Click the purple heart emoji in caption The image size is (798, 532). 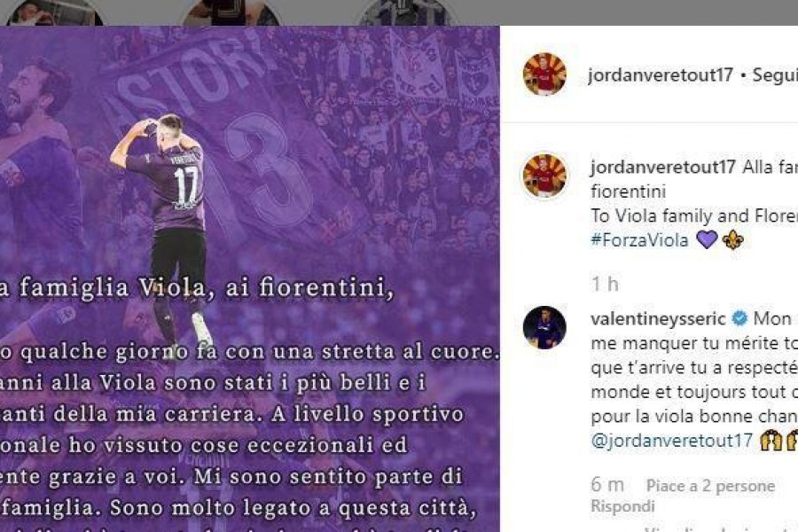[x=707, y=239]
